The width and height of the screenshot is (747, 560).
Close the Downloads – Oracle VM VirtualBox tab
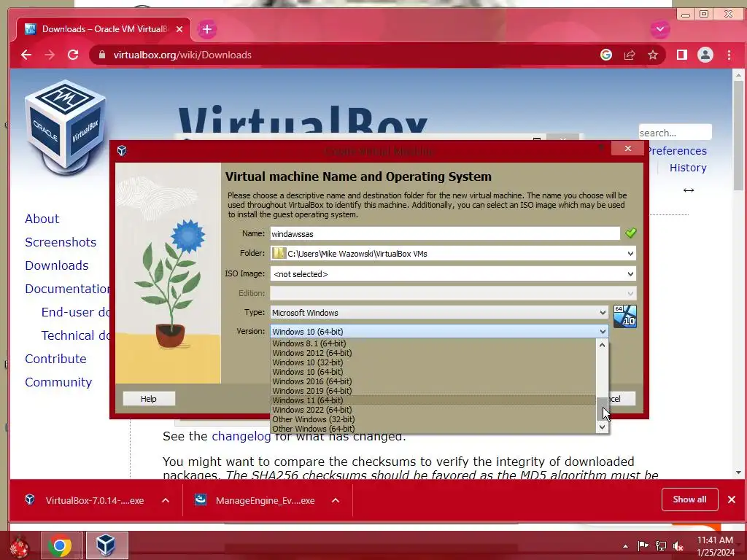(179, 29)
